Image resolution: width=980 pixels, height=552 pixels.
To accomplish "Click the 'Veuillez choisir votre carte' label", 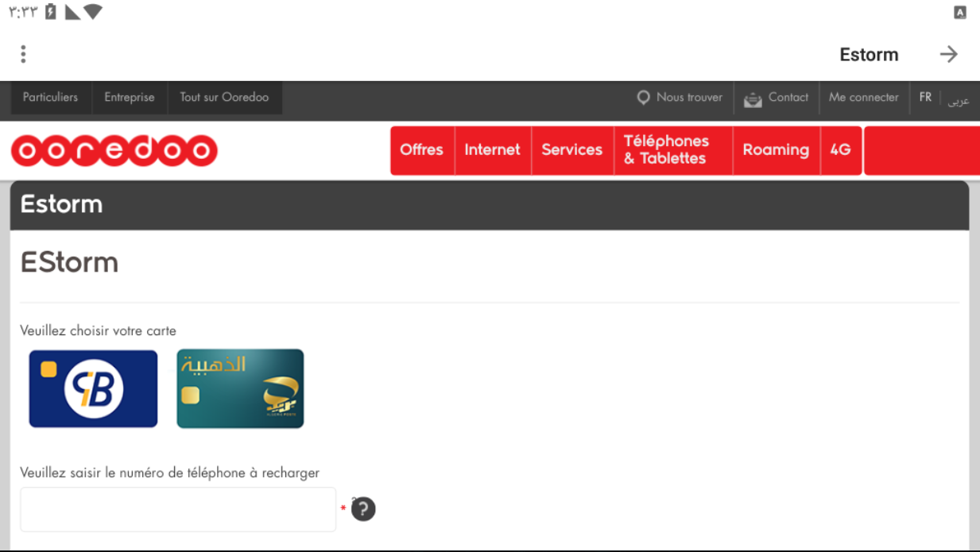I will coord(98,330).
